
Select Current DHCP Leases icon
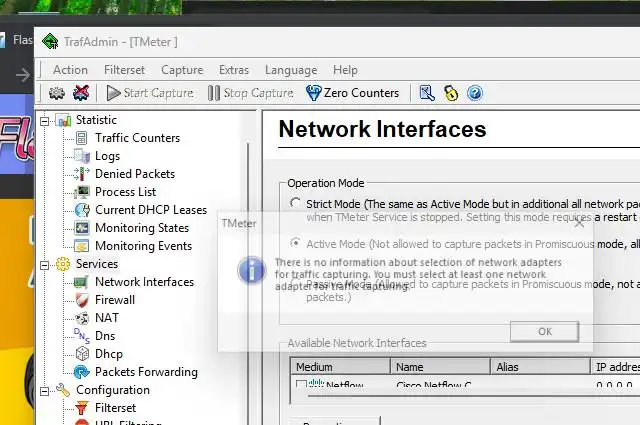pyautogui.click(x=82, y=210)
